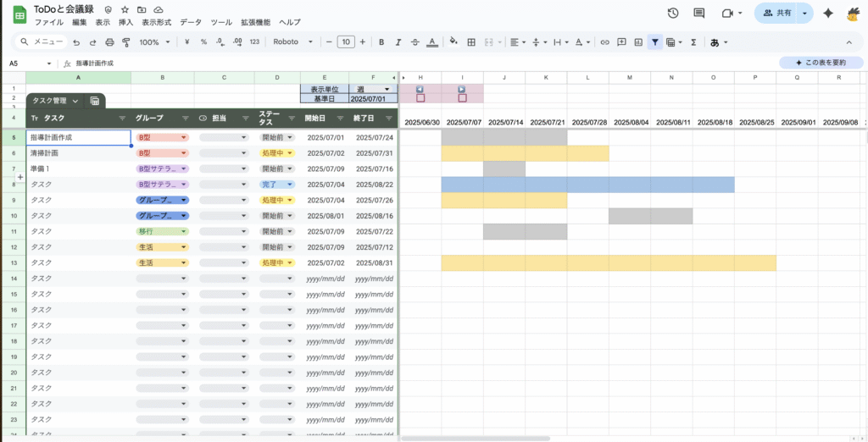Open version history clock icon
Viewport: 868px width, 442px height.
pyautogui.click(x=673, y=14)
